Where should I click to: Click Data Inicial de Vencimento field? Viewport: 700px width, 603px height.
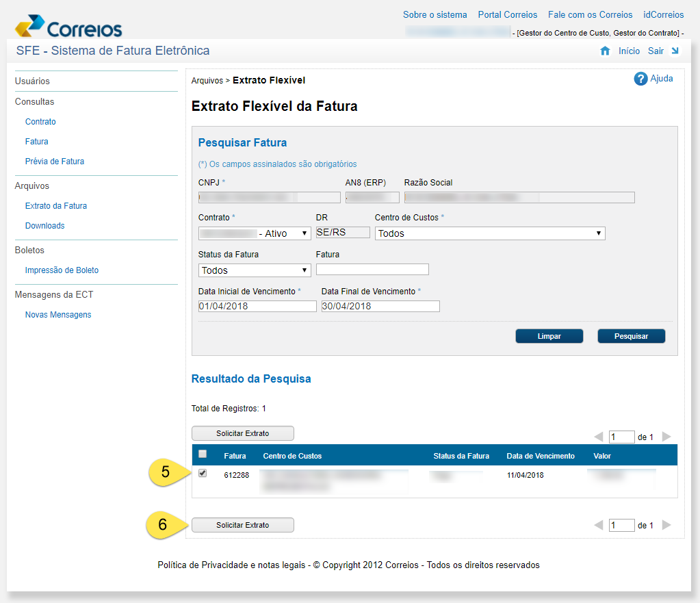[x=257, y=306]
